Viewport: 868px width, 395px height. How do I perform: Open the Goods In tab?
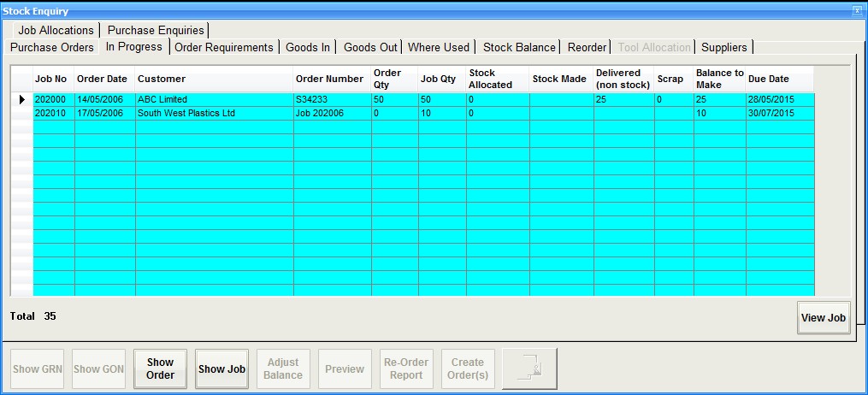pyautogui.click(x=308, y=47)
